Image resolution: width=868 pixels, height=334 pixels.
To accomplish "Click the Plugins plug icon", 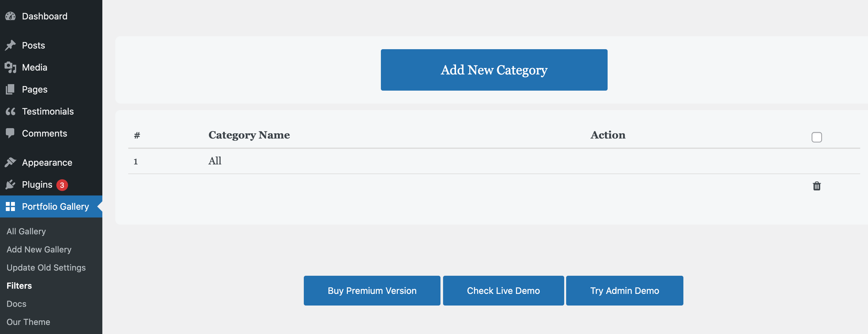I will [x=10, y=184].
